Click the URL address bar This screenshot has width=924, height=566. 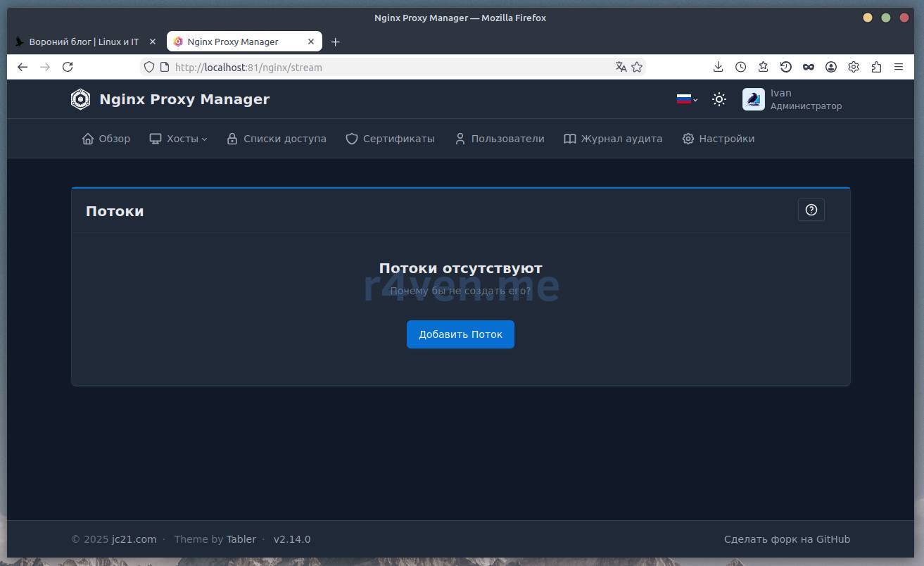[x=387, y=67]
